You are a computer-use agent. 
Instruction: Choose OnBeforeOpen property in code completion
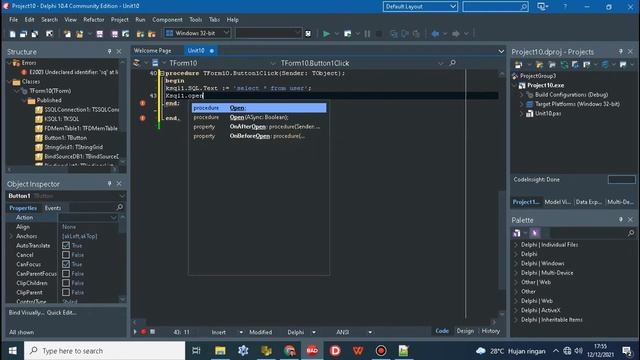pos(259,136)
